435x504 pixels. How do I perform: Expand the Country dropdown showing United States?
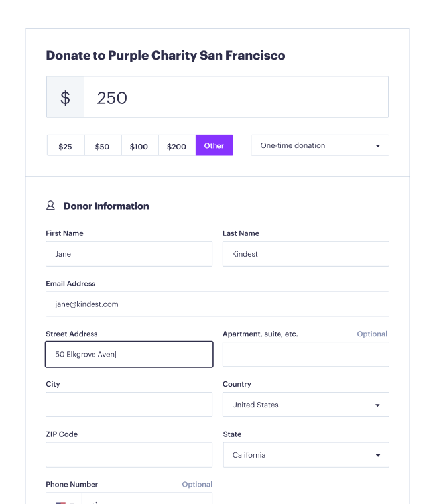306,405
